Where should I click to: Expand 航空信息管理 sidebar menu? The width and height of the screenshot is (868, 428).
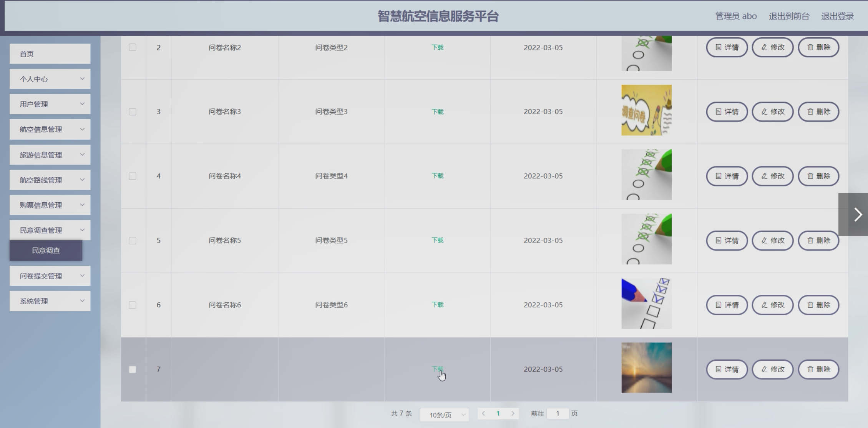[x=50, y=130]
